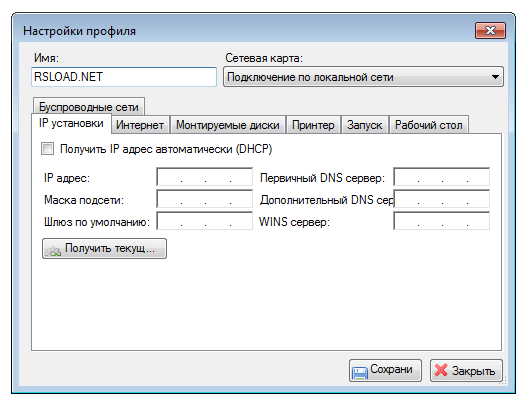Focus the IP адрес input field
The image size is (527, 397).
click(204, 177)
